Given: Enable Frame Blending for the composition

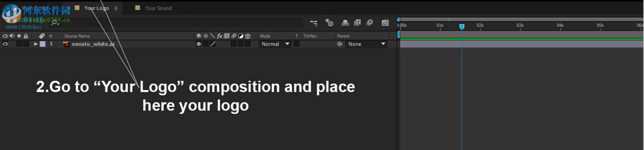Looking at the screenshot, I should (357, 23).
